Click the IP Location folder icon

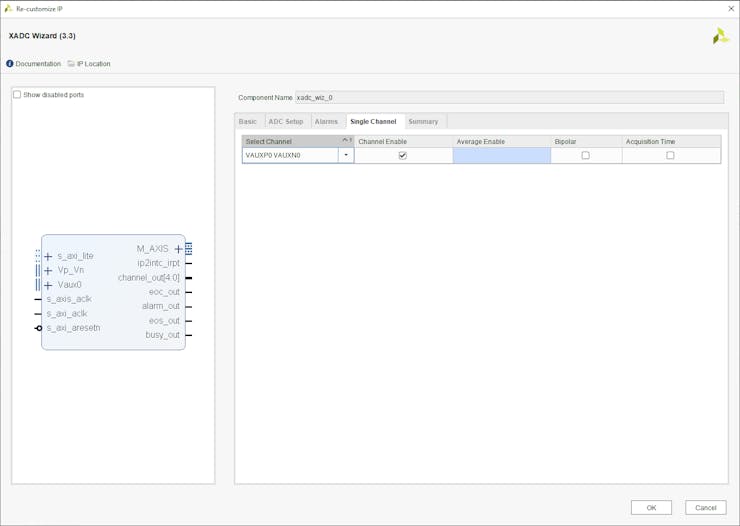pyautogui.click(x=71, y=63)
